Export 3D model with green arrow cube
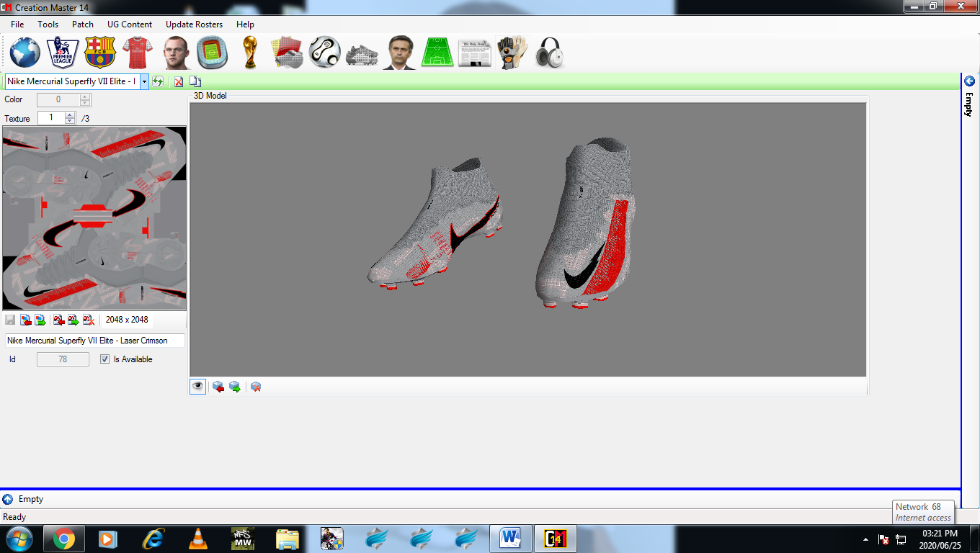Image resolution: width=980 pixels, height=553 pixels. tap(235, 387)
